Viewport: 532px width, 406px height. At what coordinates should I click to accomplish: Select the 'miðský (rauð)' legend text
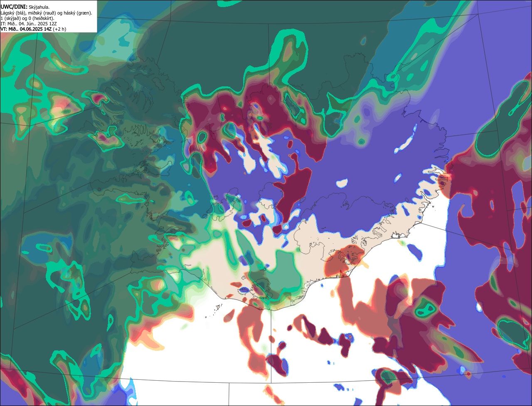(x=42, y=13)
